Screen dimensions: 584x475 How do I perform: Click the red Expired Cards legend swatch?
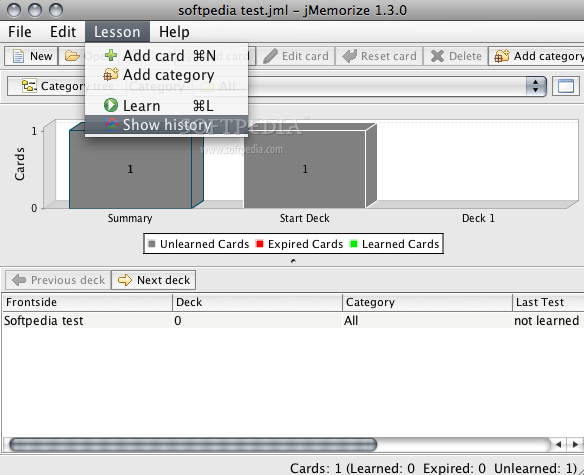[260, 244]
